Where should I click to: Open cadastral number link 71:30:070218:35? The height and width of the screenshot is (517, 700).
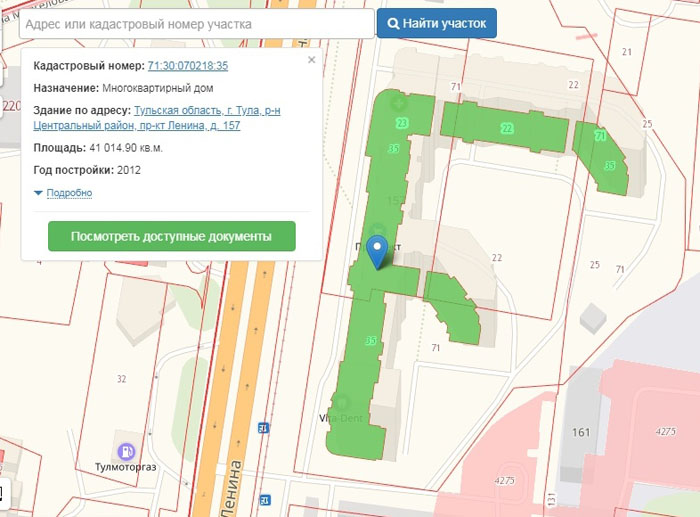[x=188, y=66]
